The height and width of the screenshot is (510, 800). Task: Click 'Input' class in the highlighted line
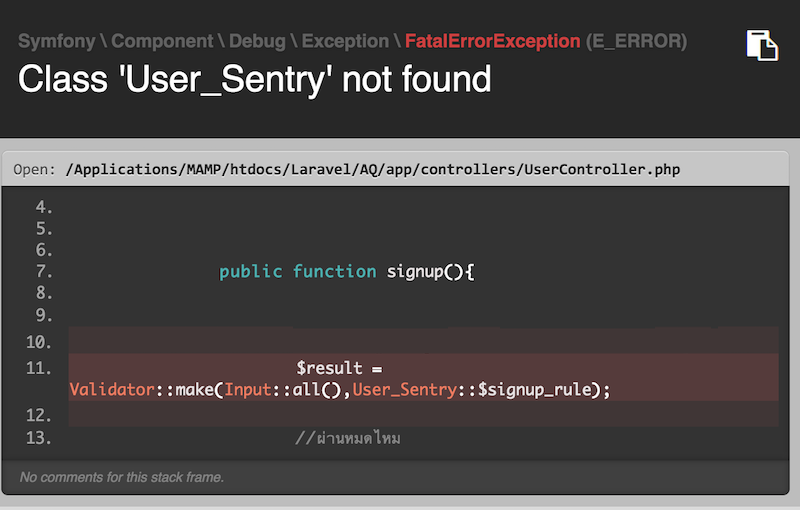(x=248, y=390)
